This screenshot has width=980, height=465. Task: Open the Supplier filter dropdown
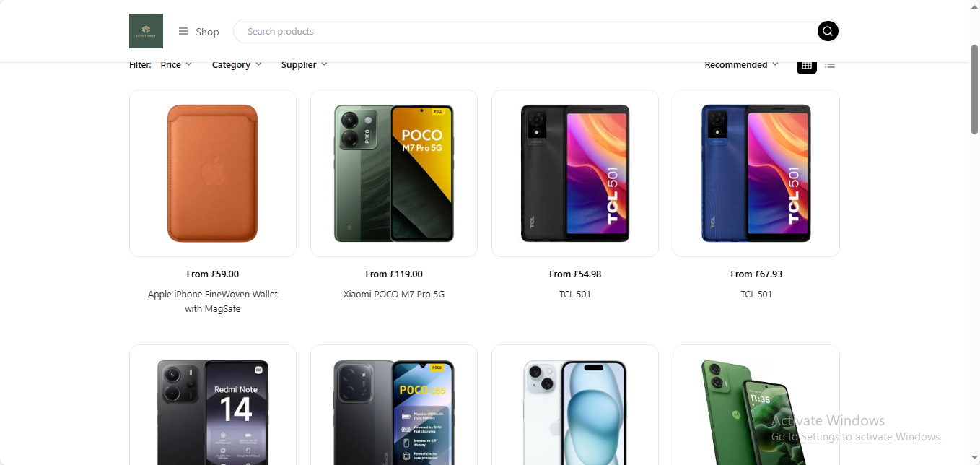click(305, 64)
